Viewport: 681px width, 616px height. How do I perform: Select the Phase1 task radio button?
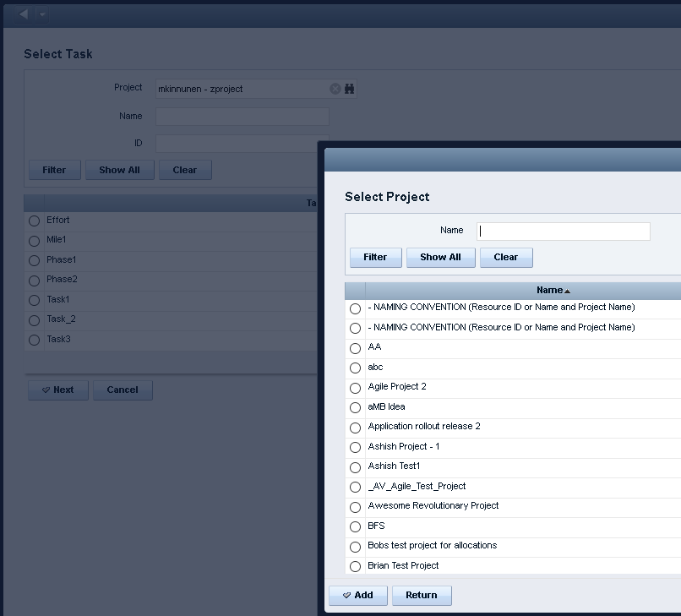tap(34, 260)
